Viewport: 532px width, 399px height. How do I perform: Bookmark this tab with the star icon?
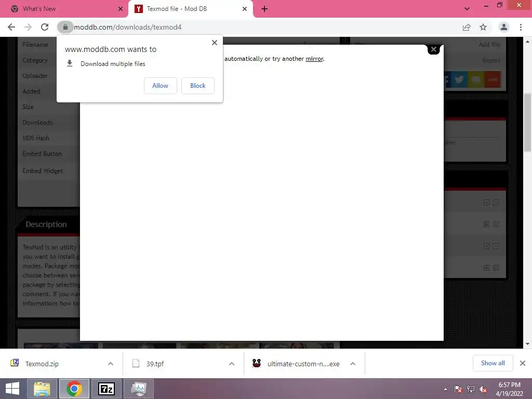tap(483, 27)
